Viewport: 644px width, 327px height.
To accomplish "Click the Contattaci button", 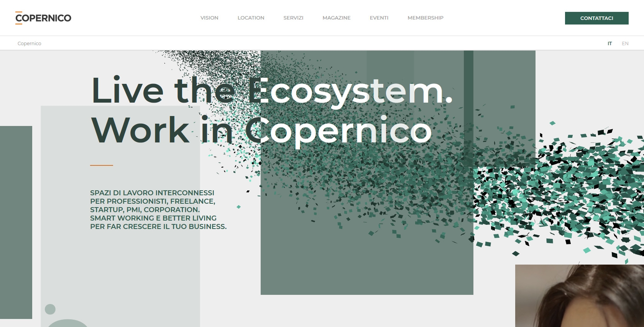I will (597, 18).
